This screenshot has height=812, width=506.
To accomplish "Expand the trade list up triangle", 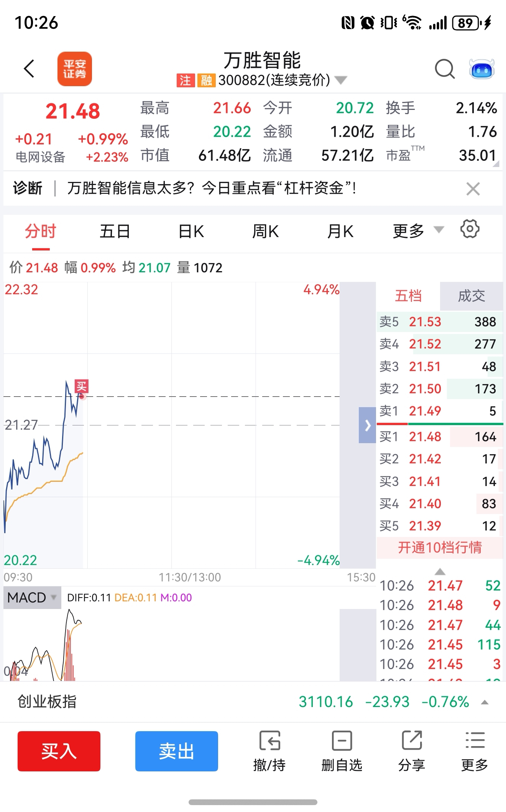I will (440, 572).
